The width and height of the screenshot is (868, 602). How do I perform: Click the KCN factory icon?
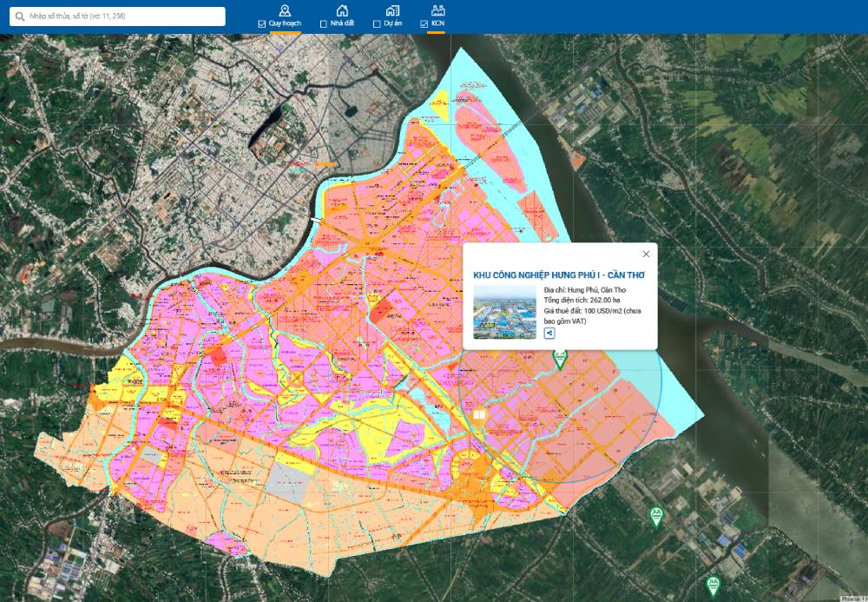[x=437, y=10]
